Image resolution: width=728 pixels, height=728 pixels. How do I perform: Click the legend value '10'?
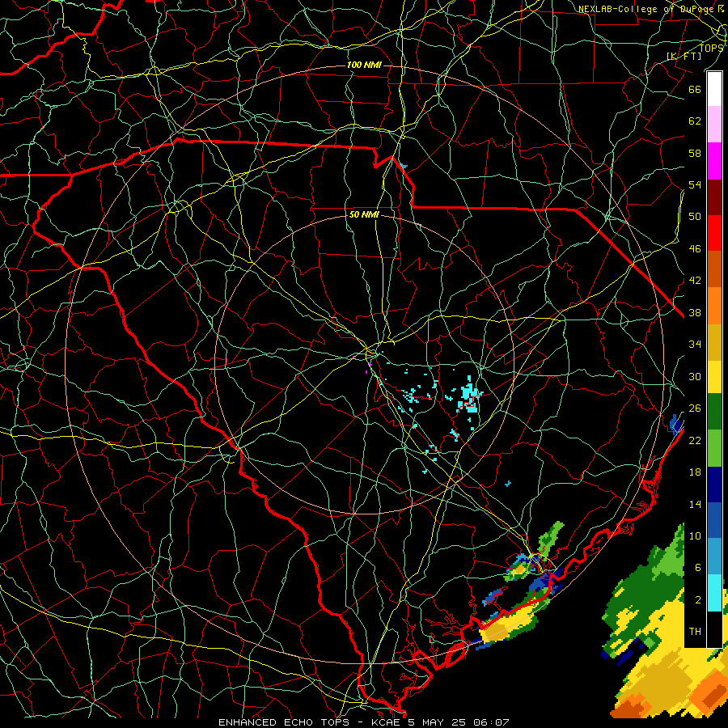(695, 536)
